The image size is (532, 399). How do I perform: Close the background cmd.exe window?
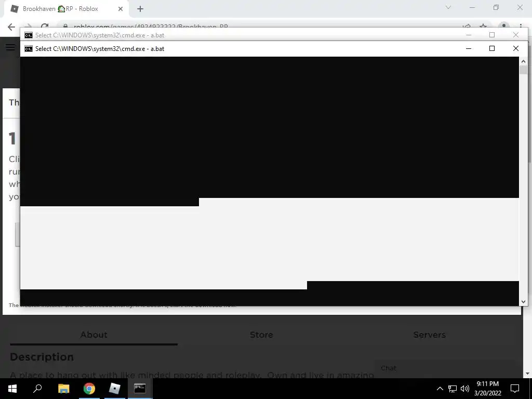[516, 35]
